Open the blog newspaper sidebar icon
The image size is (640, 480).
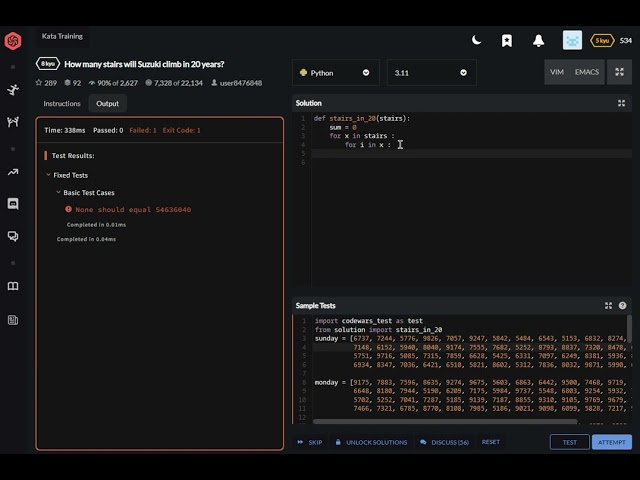pyautogui.click(x=13, y=320)
